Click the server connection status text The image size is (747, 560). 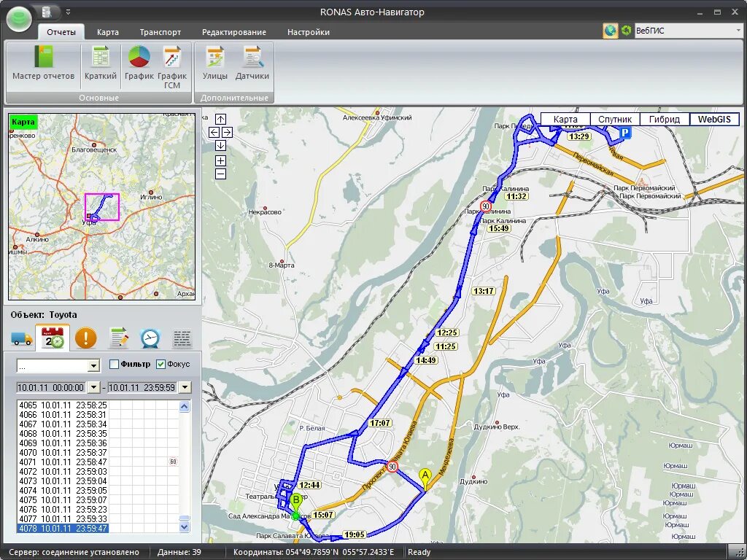click(x=74, y=552)
